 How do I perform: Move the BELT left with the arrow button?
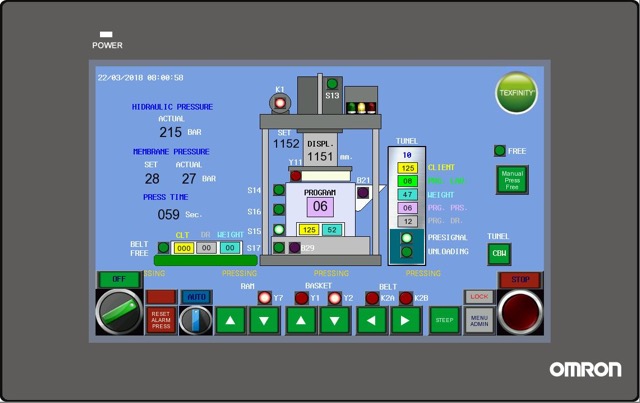click(x=371, y=320)
